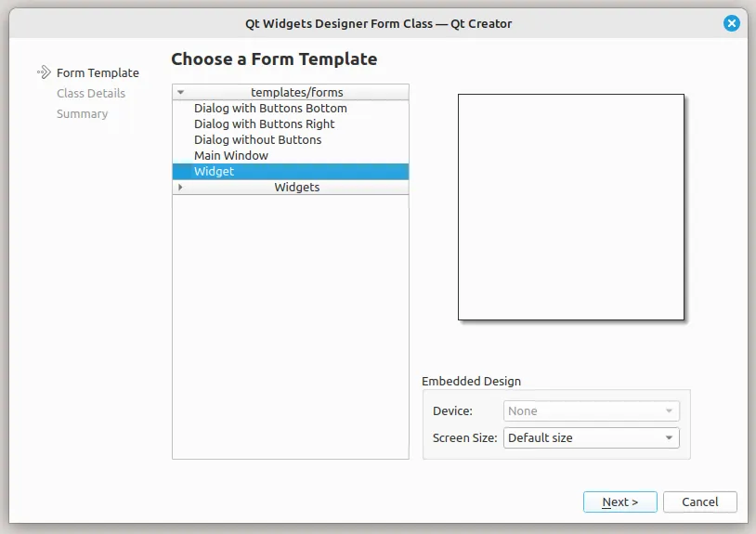
Task: Select Dialog with Buttons Right template
Action: (291, 124)
